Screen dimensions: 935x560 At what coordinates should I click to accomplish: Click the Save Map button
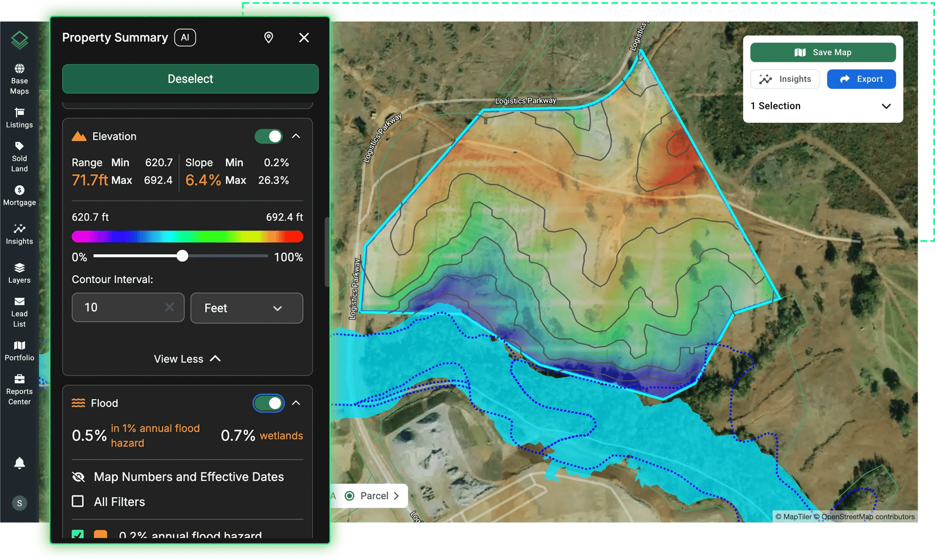[823, 52]
